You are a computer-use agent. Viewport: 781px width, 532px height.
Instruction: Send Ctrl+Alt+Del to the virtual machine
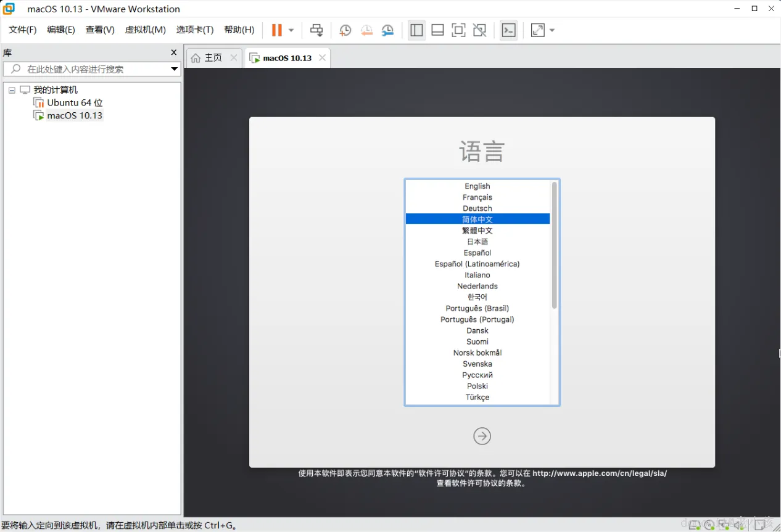[x=316, y=30]
